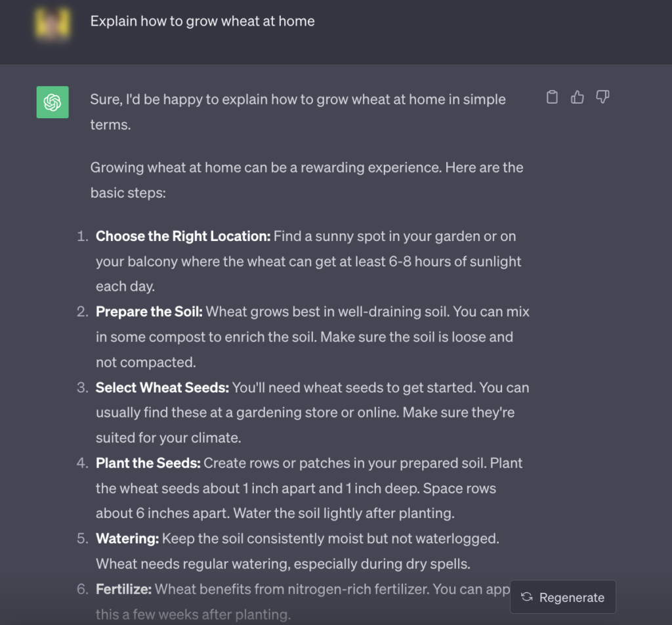672x625 pixels.
Task: Copy the assistant response to clipboard
Action: pos(553,97)
